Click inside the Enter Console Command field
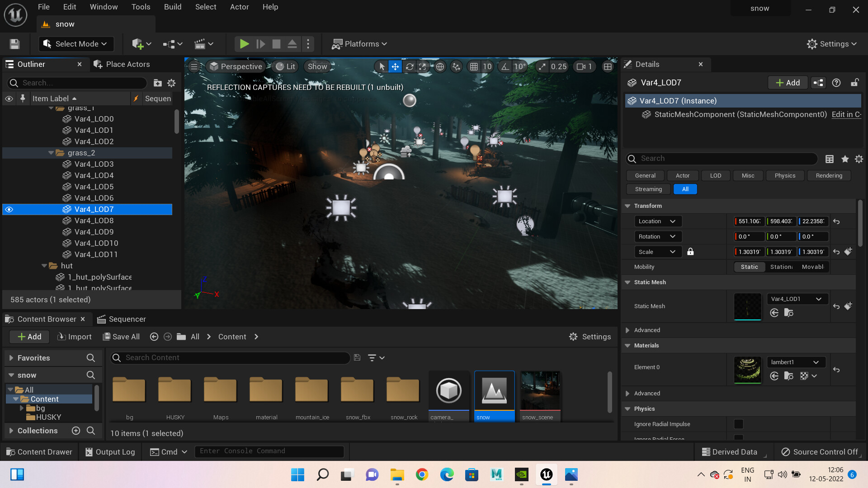This screenshot has height=488, width=868. (x=269, y=451)
